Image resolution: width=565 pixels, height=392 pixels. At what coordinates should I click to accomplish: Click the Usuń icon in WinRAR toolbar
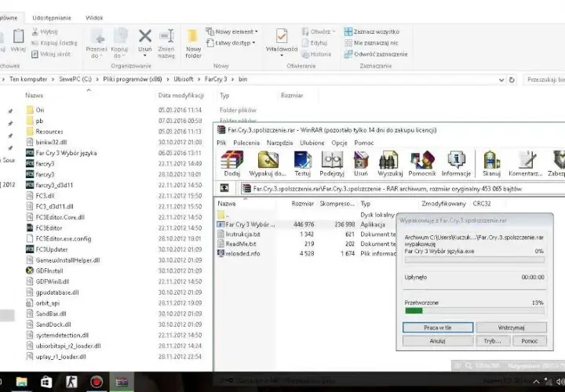tap(361, 164)
